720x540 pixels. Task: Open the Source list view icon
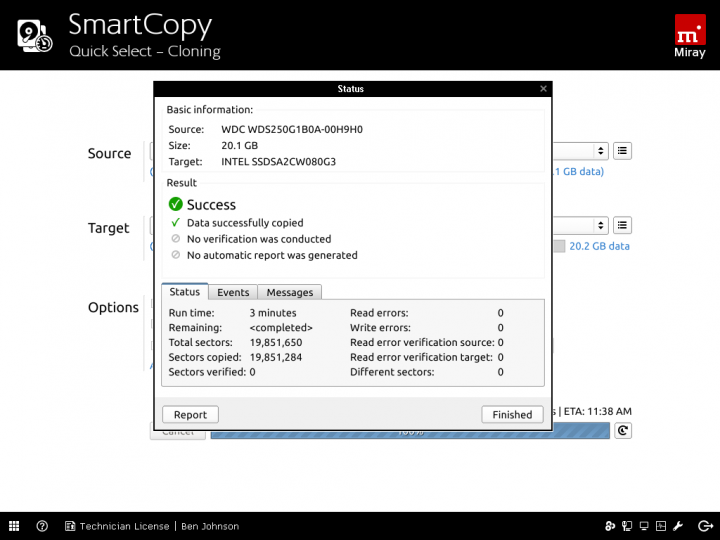(x=622, y=151)
